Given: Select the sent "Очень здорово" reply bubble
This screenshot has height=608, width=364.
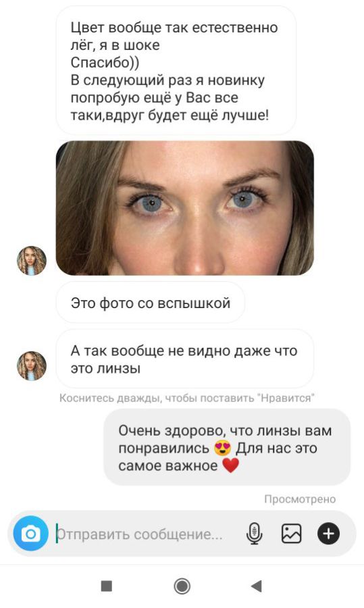Looking at the screenshot, I should (227, 447).
